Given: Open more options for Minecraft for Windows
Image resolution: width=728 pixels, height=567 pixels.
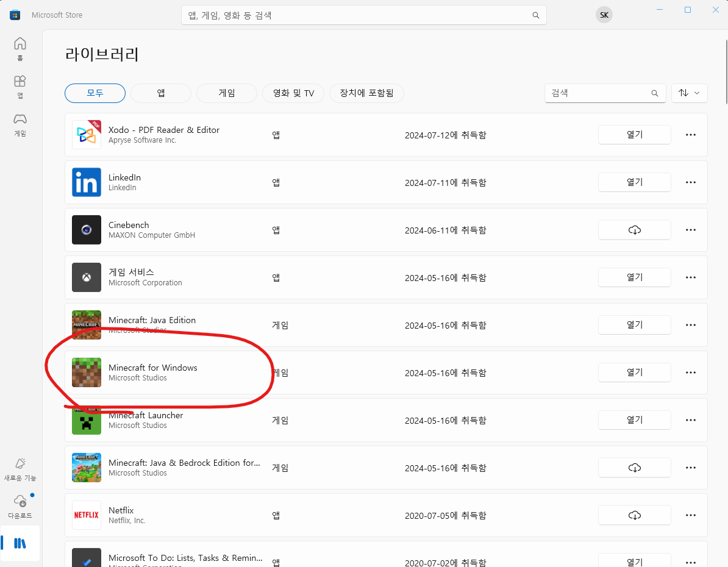Looking at the screenshot, I should [690, 373].
